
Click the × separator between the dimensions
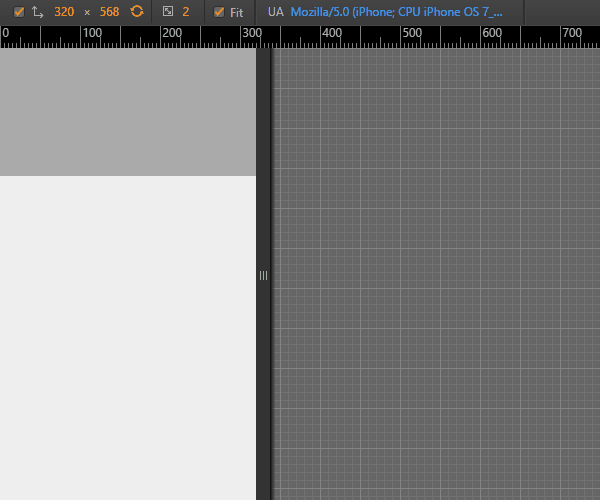87,13
